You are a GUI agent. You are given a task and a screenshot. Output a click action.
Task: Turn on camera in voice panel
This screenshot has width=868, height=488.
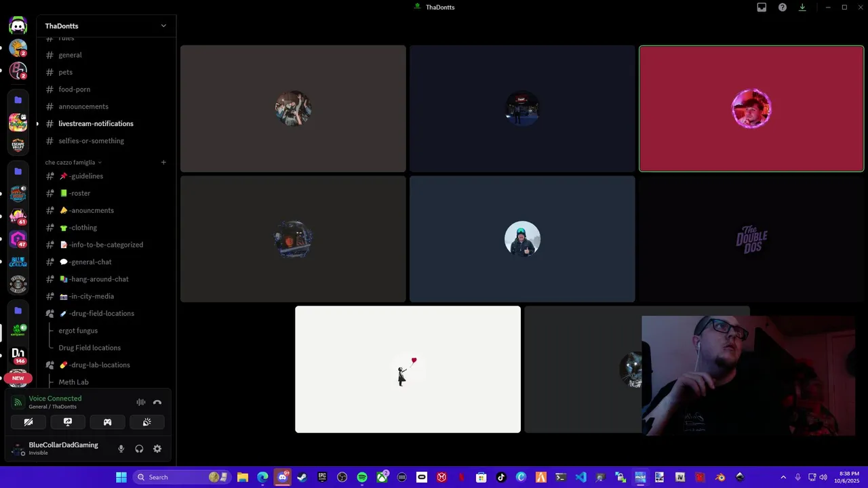tap(28, 422)
